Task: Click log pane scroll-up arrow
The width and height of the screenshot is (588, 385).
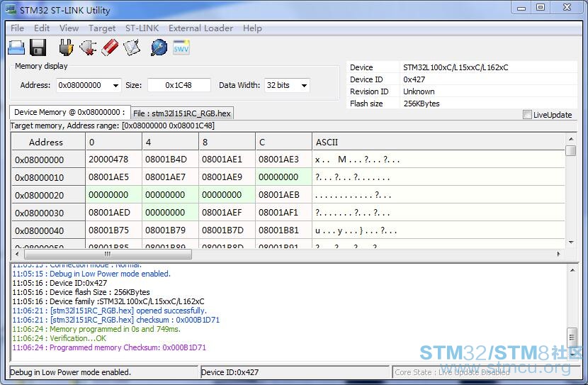Action: tap(572, 270)
